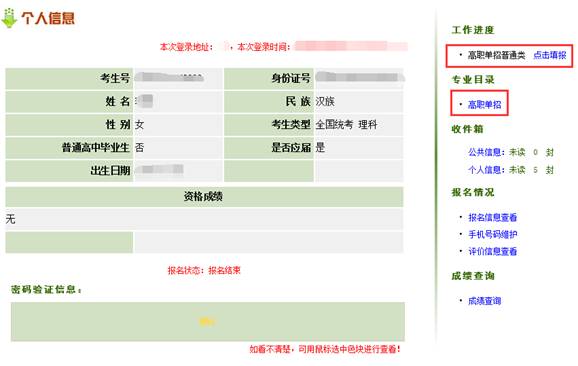
Task: Click the 姓名 label cell
Action: 69,101
